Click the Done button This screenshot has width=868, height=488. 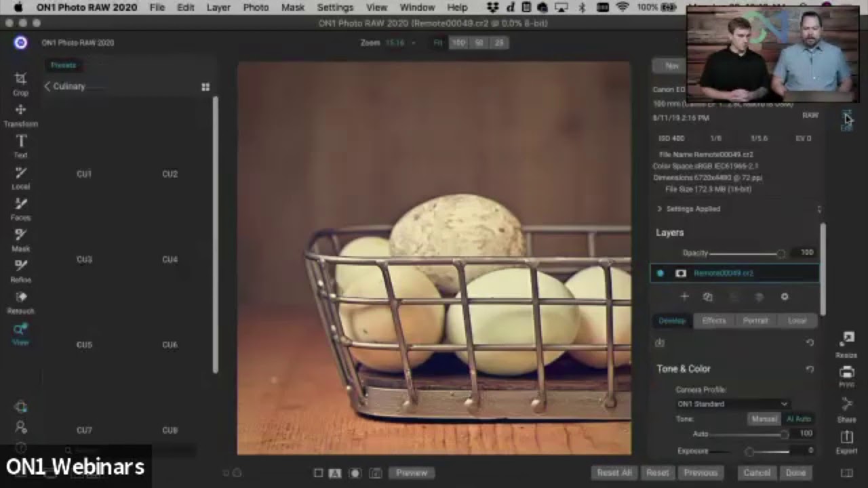(795, 473)
